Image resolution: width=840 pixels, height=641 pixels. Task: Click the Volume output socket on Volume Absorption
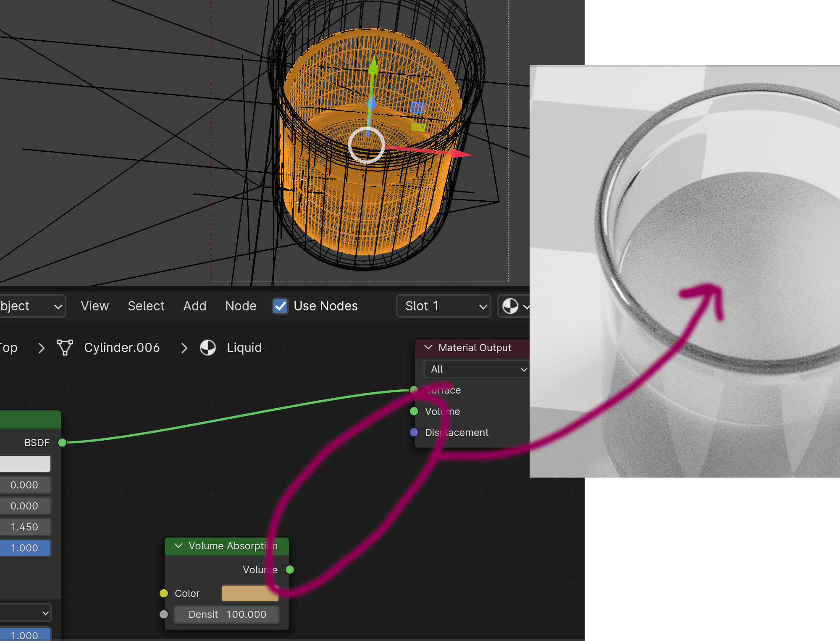(290, 570)
